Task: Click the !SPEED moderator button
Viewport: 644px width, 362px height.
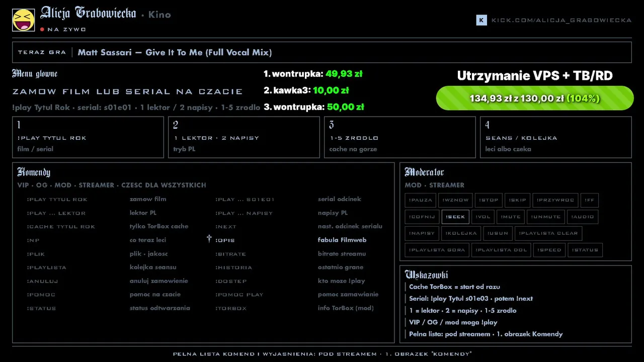Action: (x=549, y=250)
